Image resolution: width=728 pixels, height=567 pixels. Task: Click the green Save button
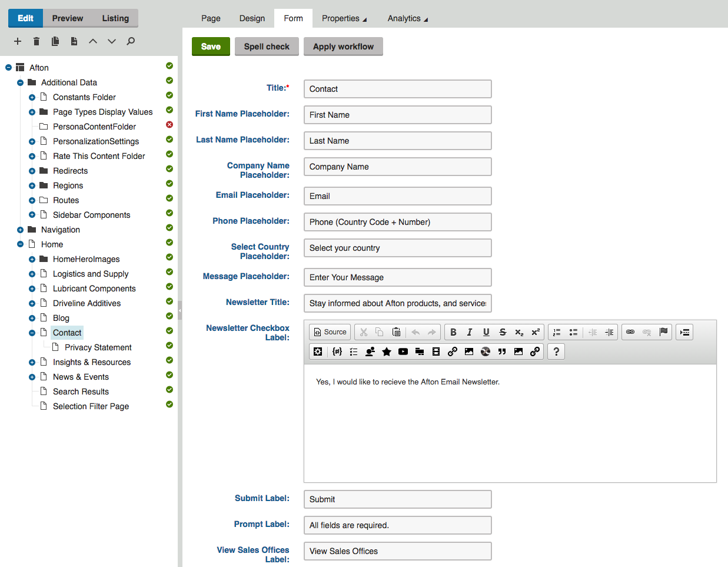click(211, 47)
